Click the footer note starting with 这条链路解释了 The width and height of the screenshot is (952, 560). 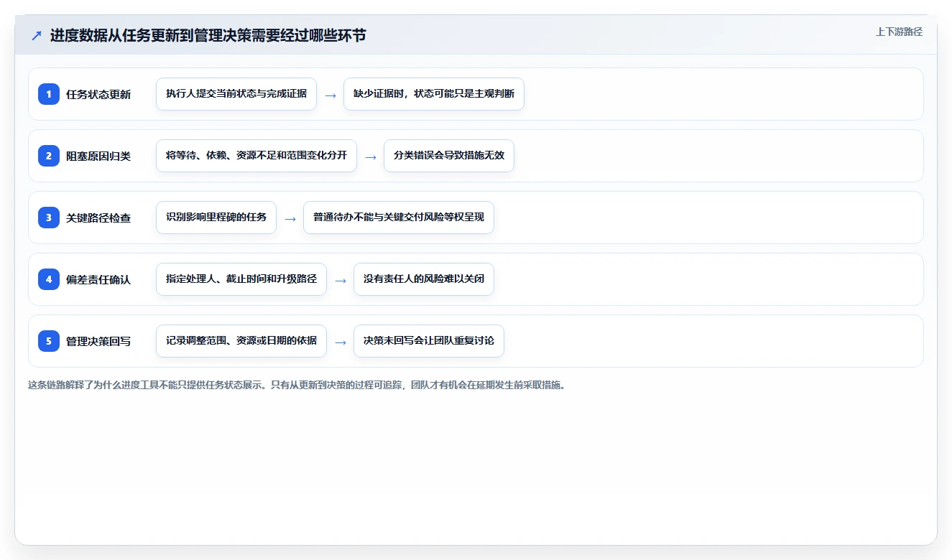click(x=297, y=385)
